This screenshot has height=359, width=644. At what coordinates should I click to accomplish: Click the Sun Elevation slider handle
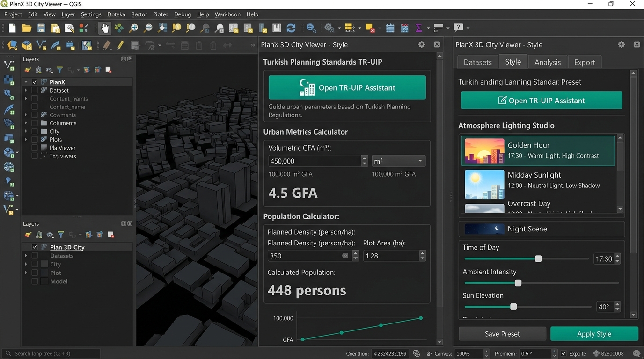[x=513, y=307]
